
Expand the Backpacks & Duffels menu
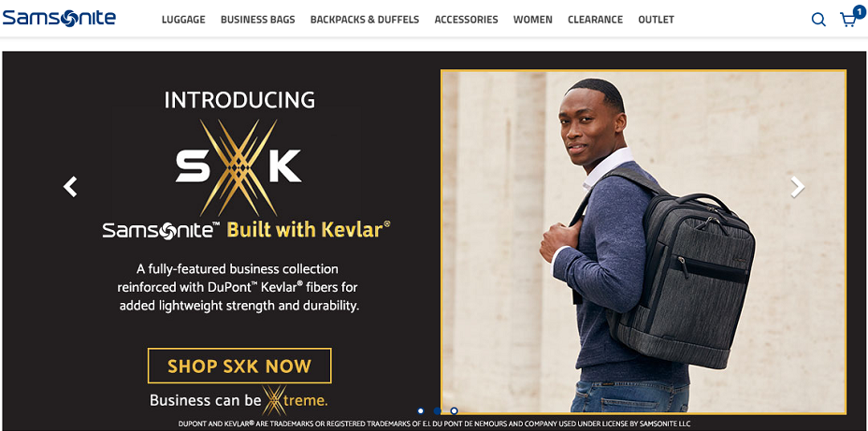point(365,20)
